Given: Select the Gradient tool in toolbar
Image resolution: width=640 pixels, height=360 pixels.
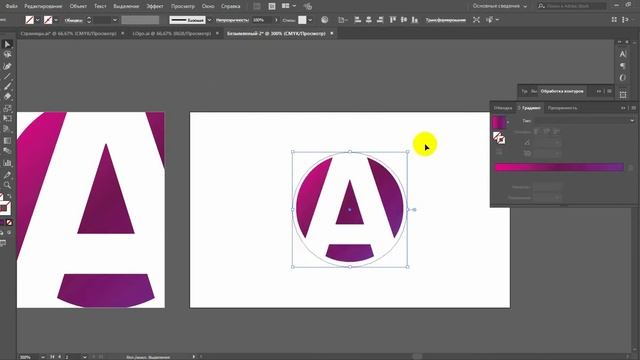Looking at the screenshot, I should point(7,141).
